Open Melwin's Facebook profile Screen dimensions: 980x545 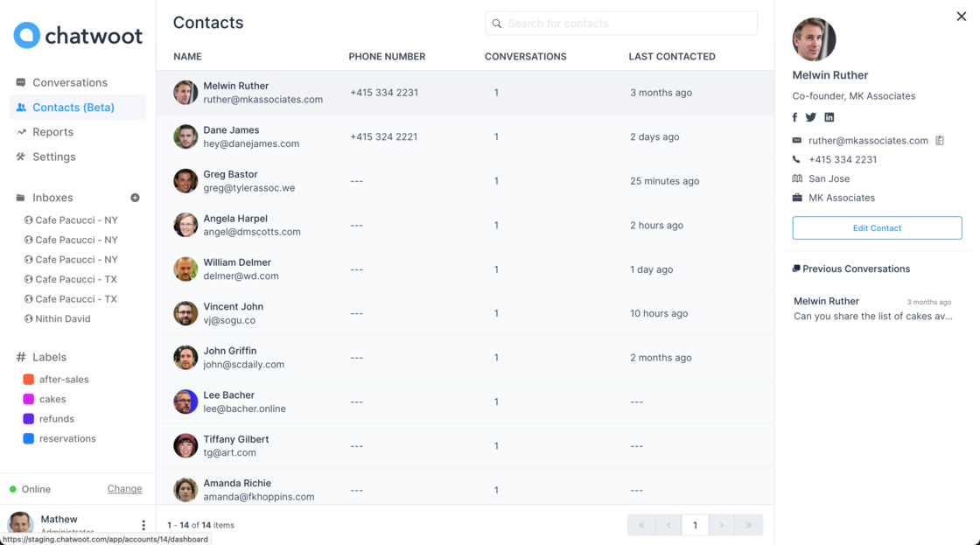click(794, 116)
